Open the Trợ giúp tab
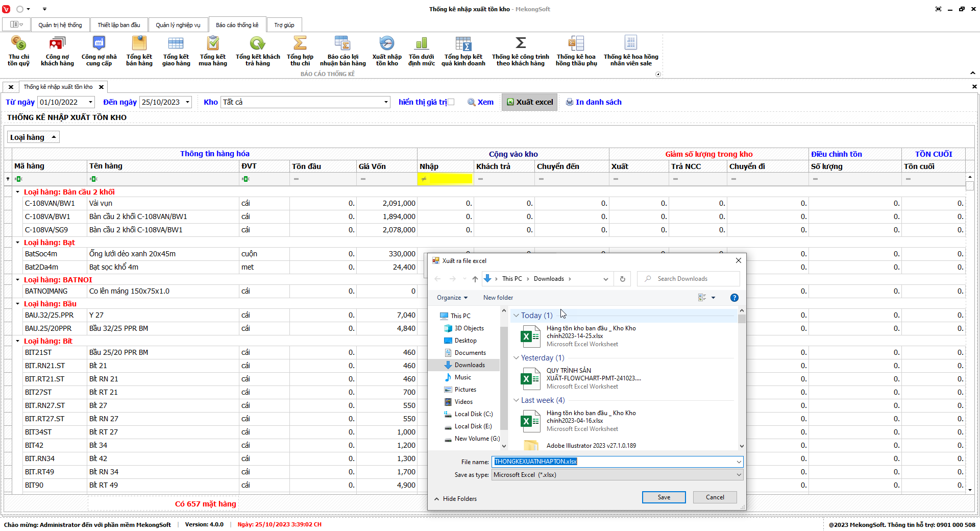This screenshot has height=531, width=980. coord(284,25)
